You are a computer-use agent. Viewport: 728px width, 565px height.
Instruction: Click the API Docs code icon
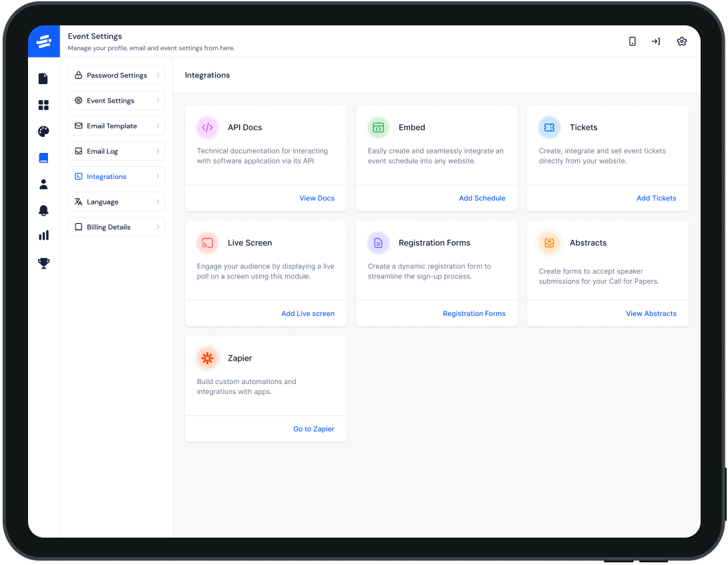[208, 128]
